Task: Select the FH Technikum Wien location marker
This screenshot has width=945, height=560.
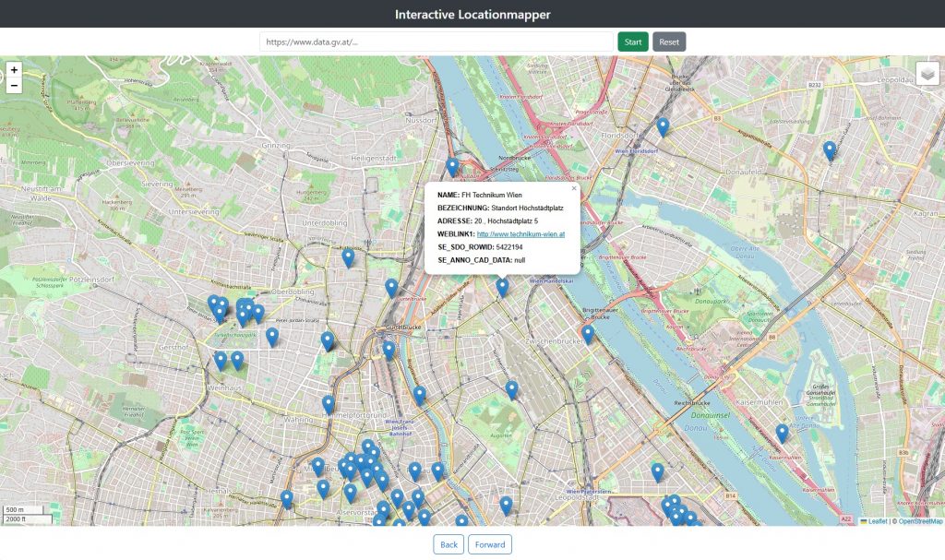Action: tap(503, 284)
